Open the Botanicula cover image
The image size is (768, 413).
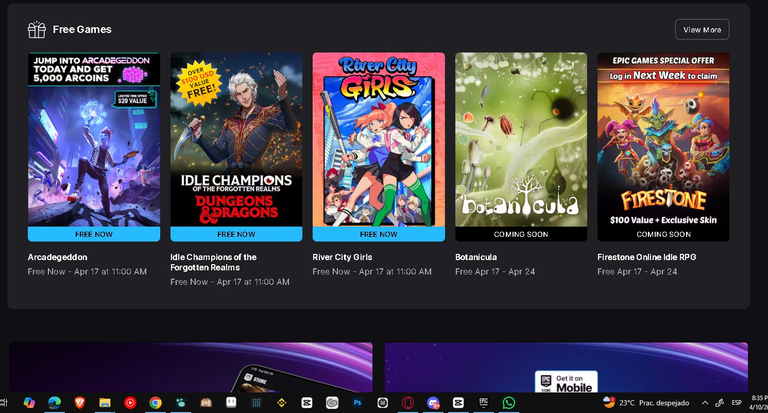click(x=521, y=140)
